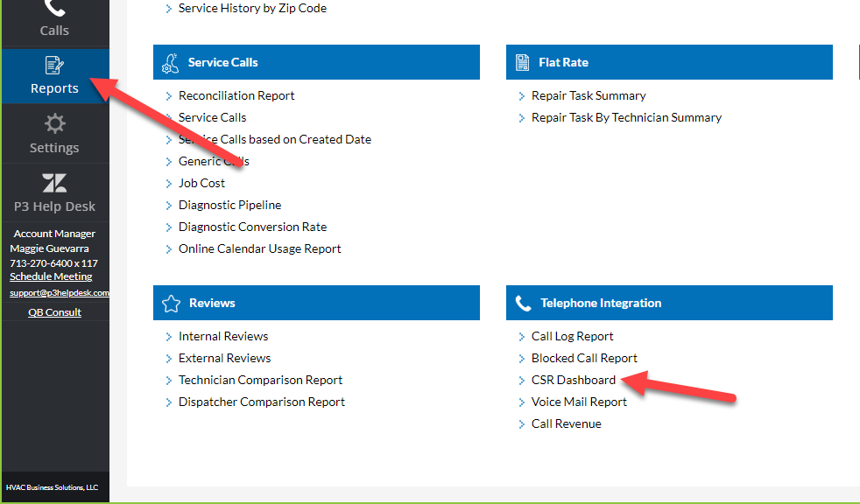This screenshot has width=860, height=504.
Task: Open Technician Comparison Report
Action: (x=260, y=381)
